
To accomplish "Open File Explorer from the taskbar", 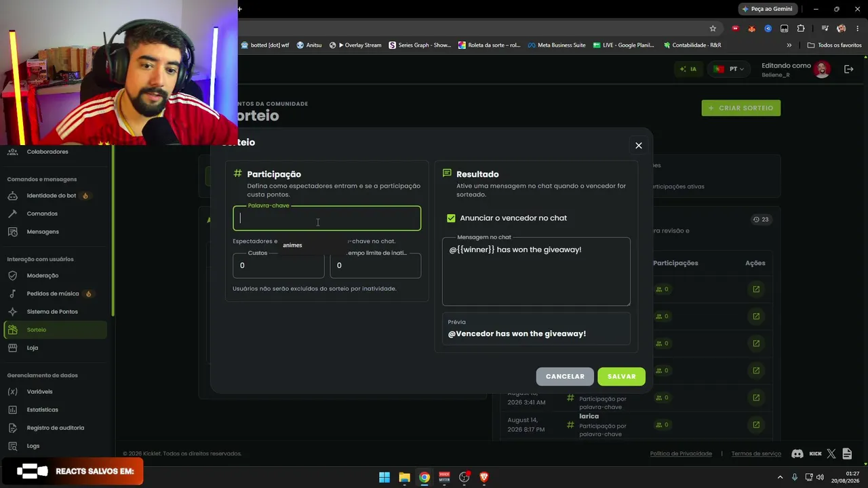I will click(x=404, y=477).
